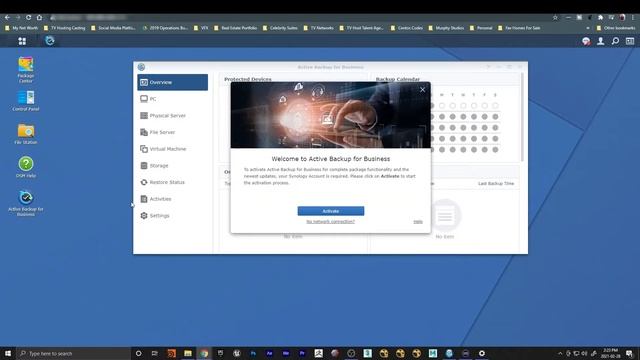Click the Active Backup icon in DSM taskbar
The height and width of the screenshot is (360, 640).
coord(50,40)
